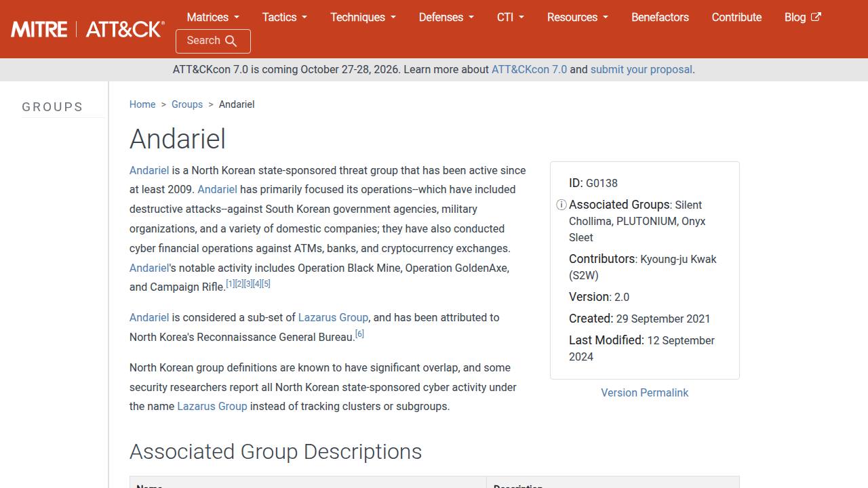This screenshot has width=868, height=488.
Task: Click the Search magnifier button
Action: (213, 41)
